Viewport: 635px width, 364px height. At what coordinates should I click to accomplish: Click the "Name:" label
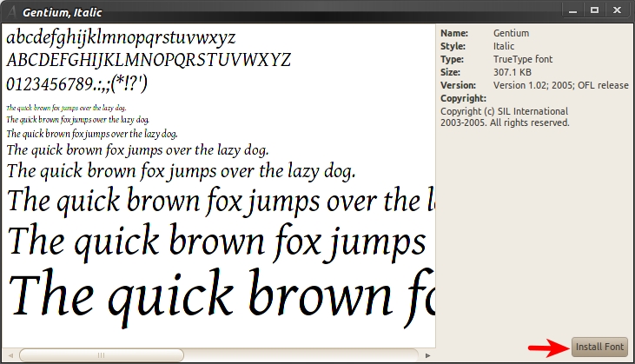click(x=454, y=33)
